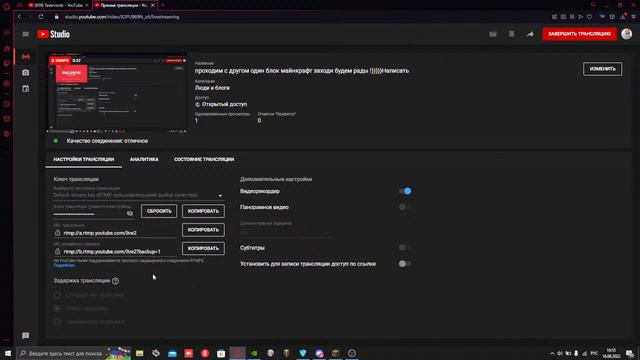Click the YouTube Studio logo

coord(53,34)
